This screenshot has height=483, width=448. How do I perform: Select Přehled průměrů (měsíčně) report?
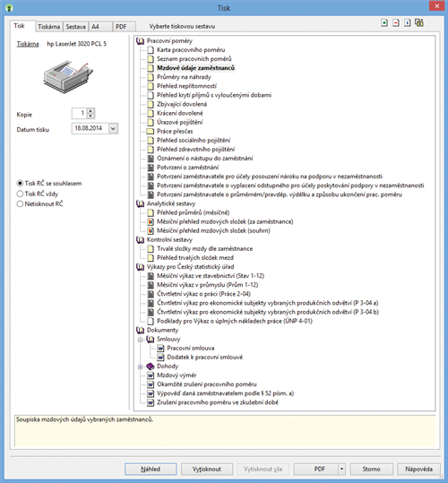point(194,212)
